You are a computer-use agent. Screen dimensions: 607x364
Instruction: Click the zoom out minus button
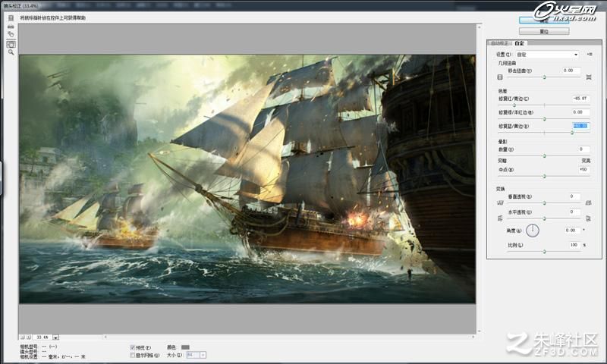click(23, 337)
